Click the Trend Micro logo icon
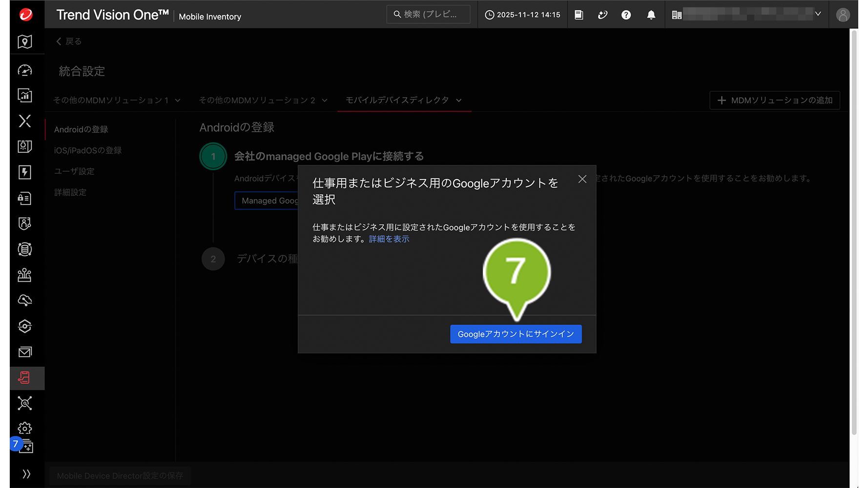Screen dimensions: 868x488 [x=26, y=15]
